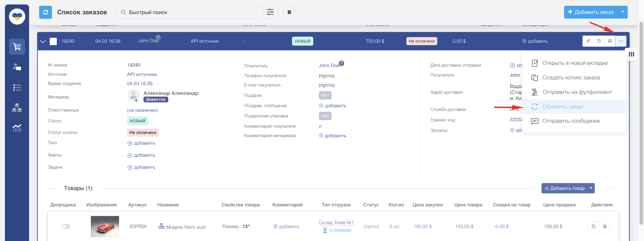Viewport: 644px width, 241px height.
Task: Toggle the Подарочная упаковка Нет switch
Action: click(x=325, y=116)
